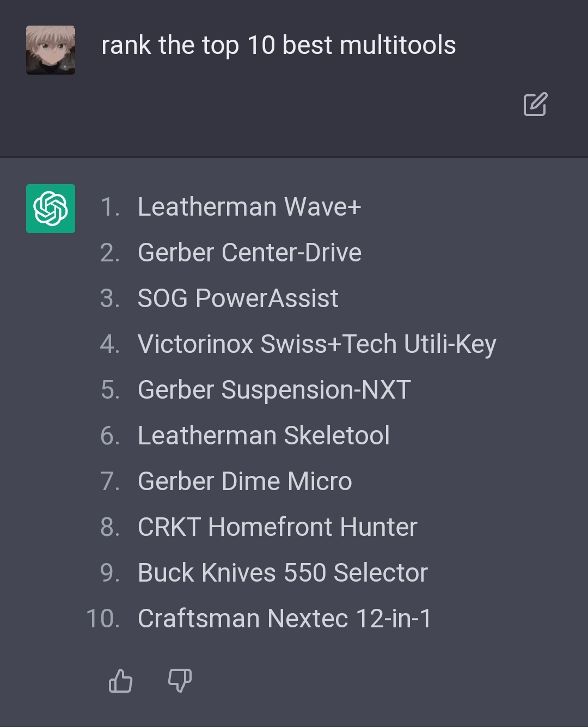Click the number 8 list marker
This screenshot has width=588, height=727.
point(110,527)
